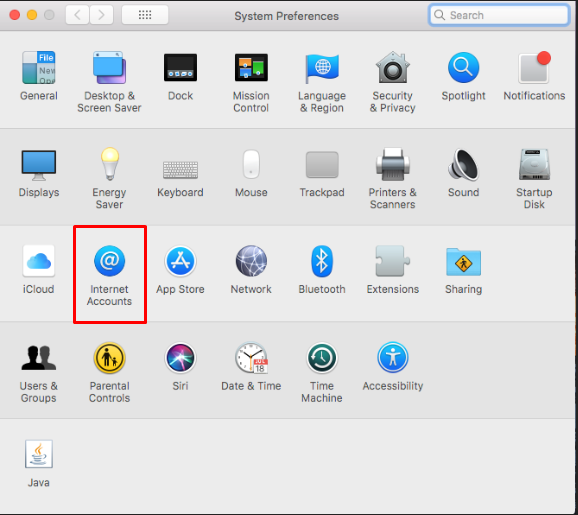Click the back navigation arrow

point(77,15)
